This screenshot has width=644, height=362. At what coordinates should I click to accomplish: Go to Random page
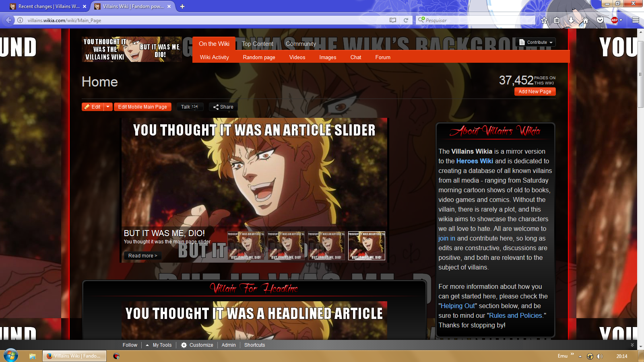pos(259,57)
